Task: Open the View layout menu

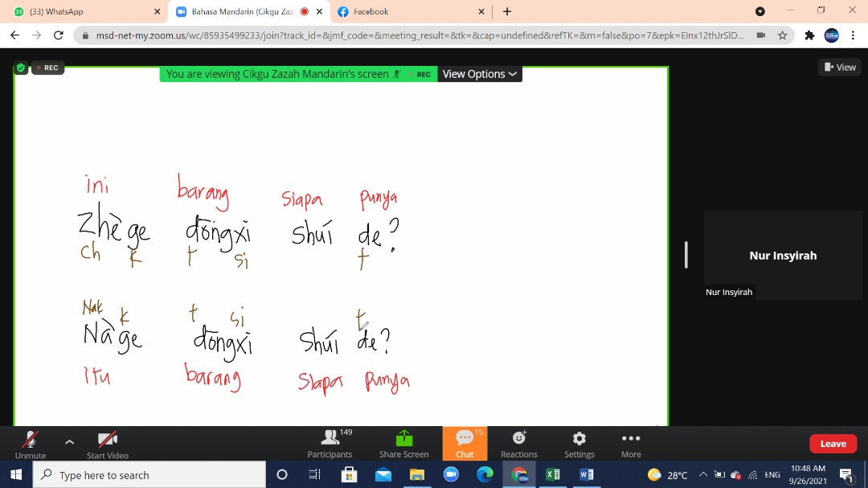Action: coord(840,68)
